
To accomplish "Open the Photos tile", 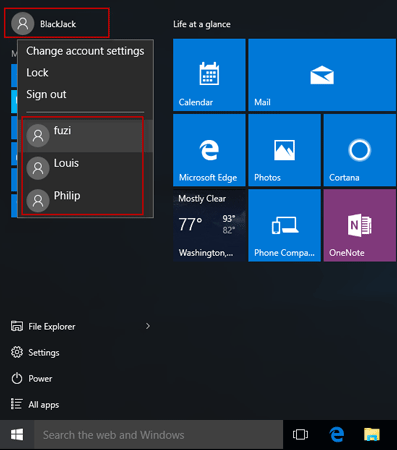I will pyautogui.click(x=284, y=150).
